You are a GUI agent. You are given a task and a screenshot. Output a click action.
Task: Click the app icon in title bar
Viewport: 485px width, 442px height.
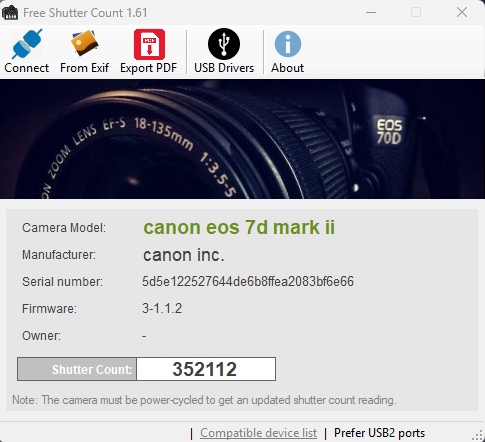(10, 13)
